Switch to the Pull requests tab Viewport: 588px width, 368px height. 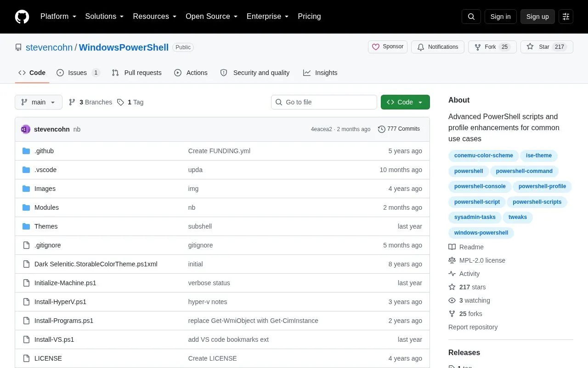tap(137, 73)
